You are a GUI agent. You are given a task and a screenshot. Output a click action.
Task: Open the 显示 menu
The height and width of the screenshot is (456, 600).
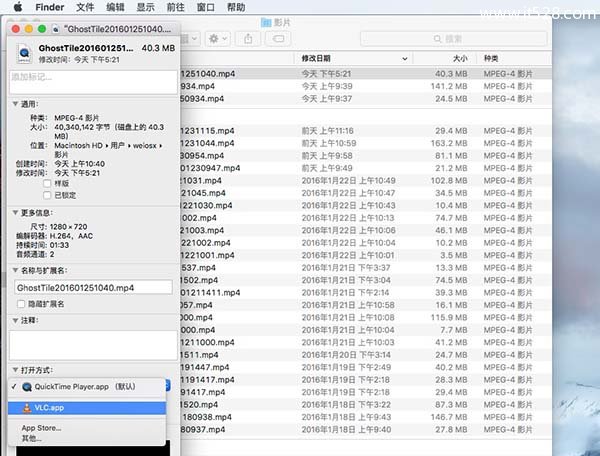(145, 7)
